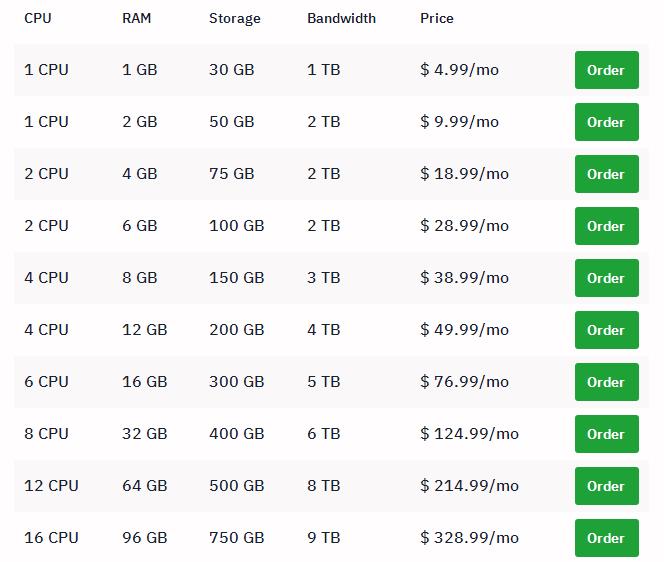Select Order for the $49.99/mo plan
The width and height of the screenshot is (664, 562).
[606, 330]
